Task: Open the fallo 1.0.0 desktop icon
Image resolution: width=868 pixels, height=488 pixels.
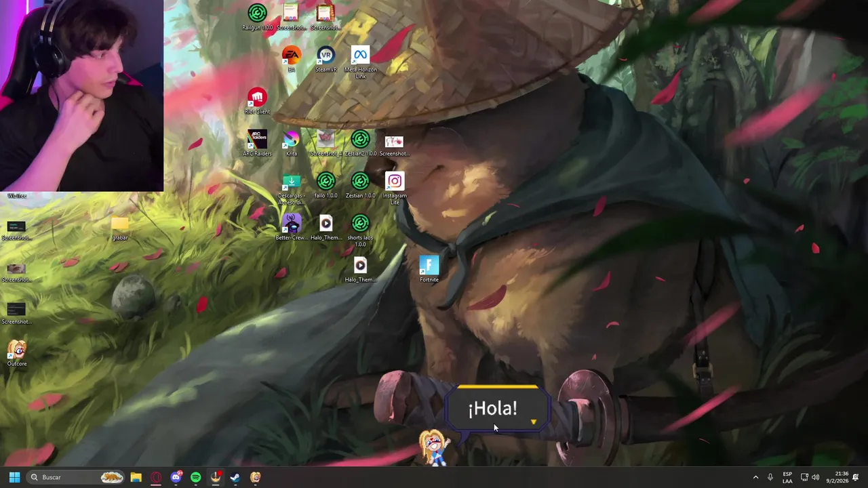Action: (325, 186)
